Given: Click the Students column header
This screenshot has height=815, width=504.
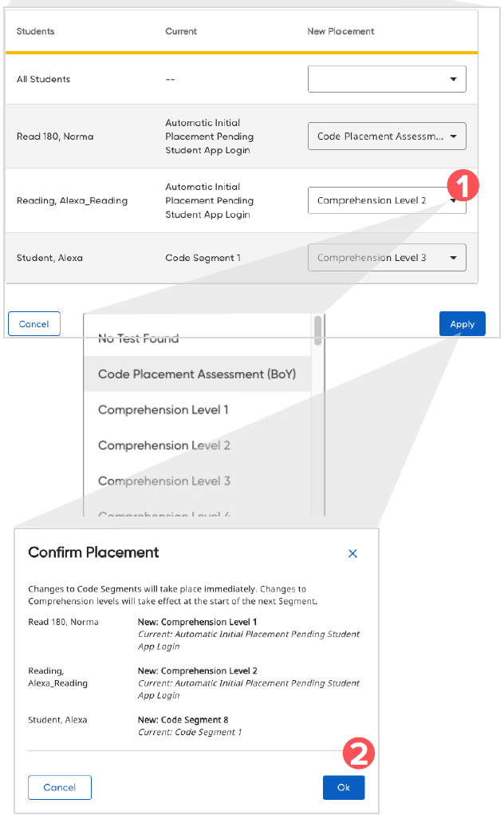Looking at the screenshot, I should coord(37,31).
